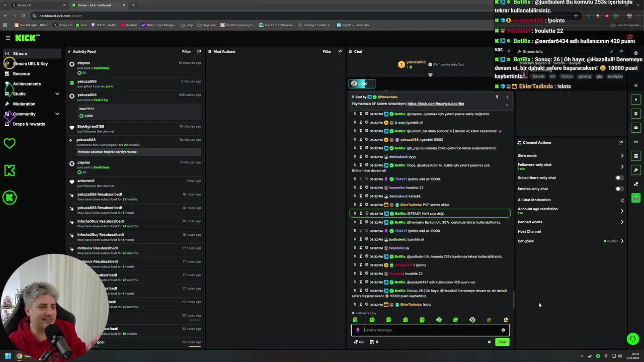
Task: Unpin the Streamlabs pinned message
Action: tap(497, 97)
